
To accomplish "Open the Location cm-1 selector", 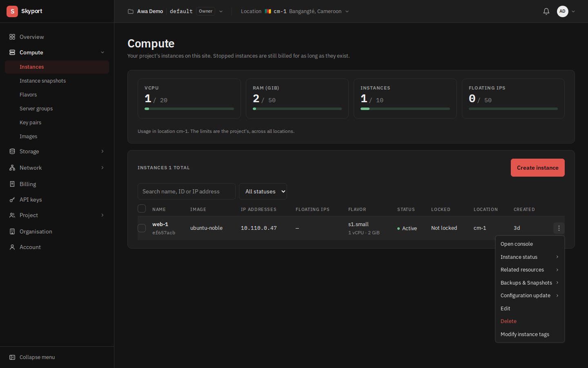I will 295,11.
